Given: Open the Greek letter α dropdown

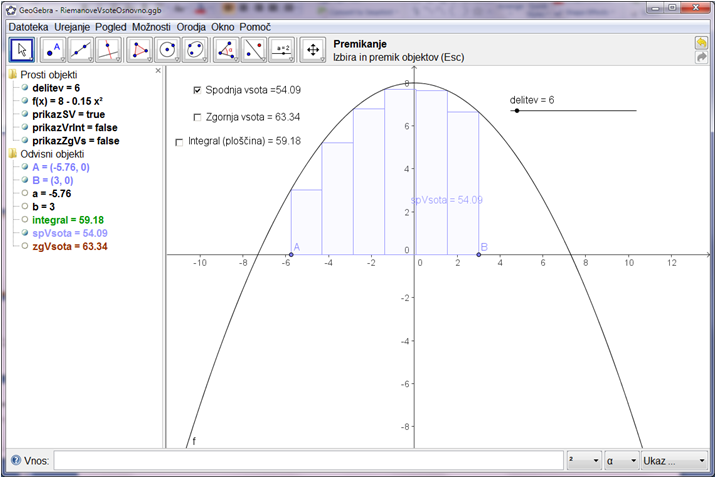Looking at the screenshot, I should tap(621, 461).
